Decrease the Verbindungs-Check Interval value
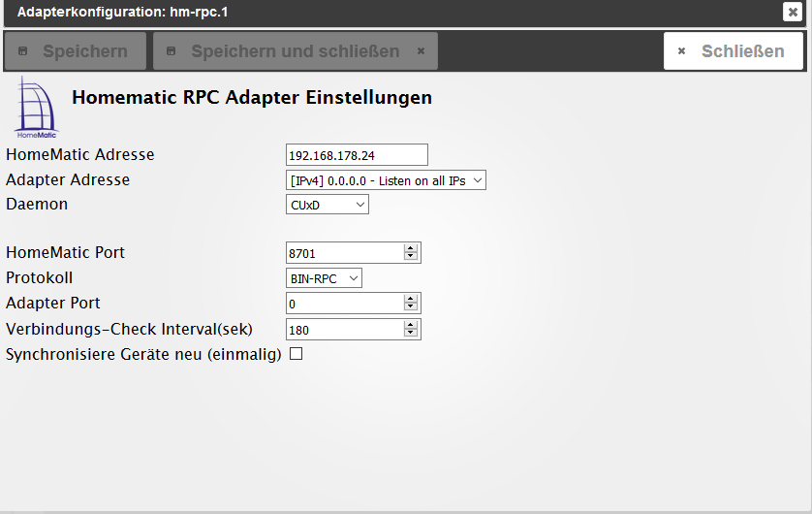 411,334
